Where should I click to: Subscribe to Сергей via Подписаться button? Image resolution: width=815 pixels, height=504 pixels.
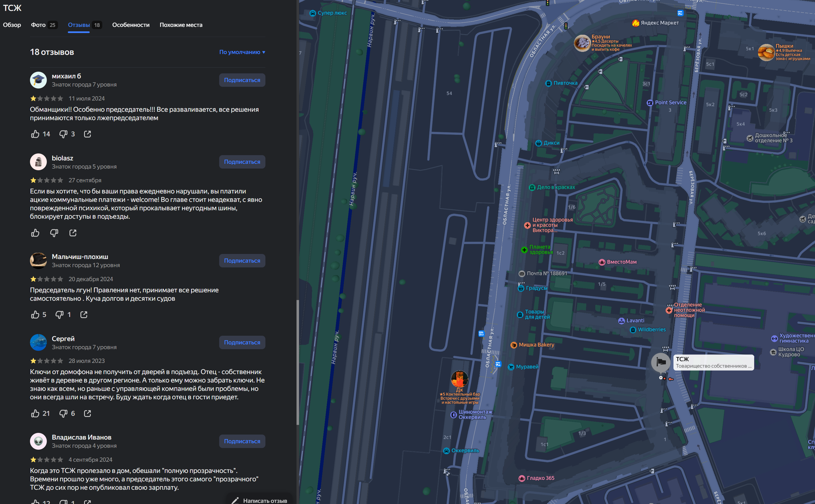pos(242,342)
